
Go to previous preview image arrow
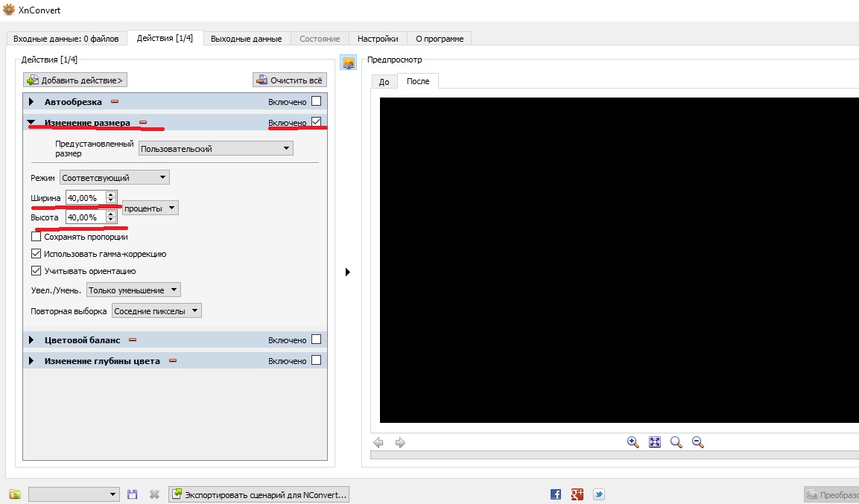(x=378, y=442)
